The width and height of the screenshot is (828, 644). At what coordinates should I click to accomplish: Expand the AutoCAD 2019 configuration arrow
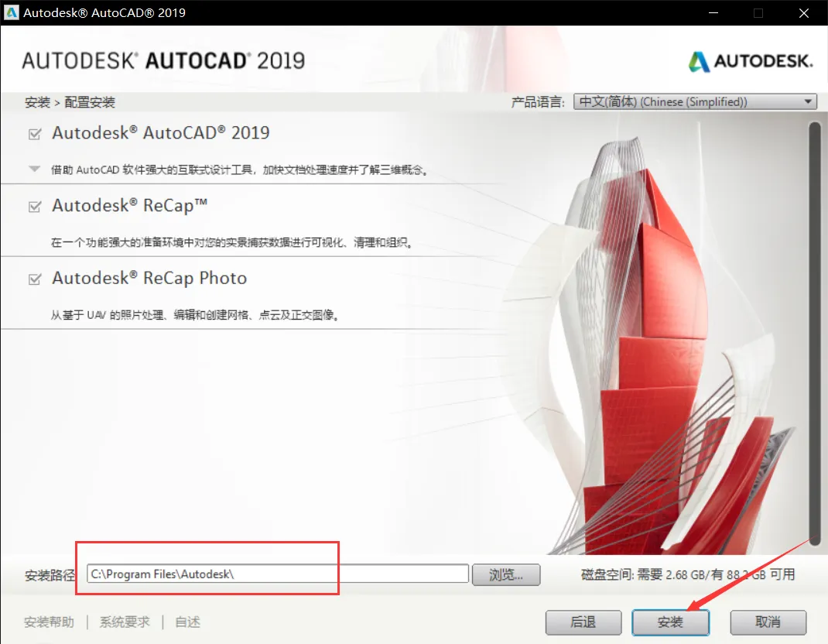coord(34,169)
